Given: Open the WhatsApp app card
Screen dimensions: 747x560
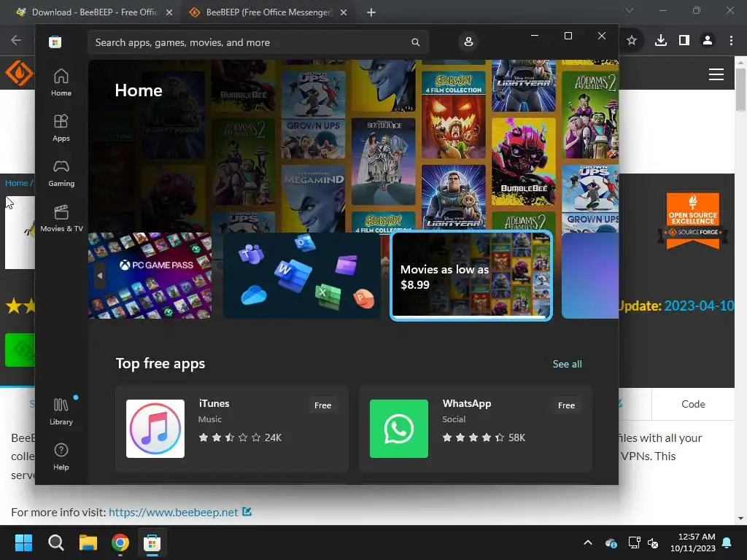Looking at the screenshot, I should tap(475, 429).
